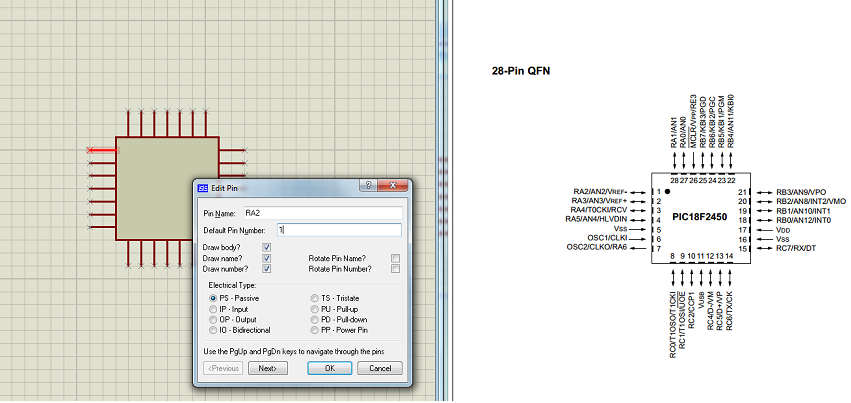This screenshot has width=851, height=403.
Task: Click the Pin Name input field
Action: [322, 213]
